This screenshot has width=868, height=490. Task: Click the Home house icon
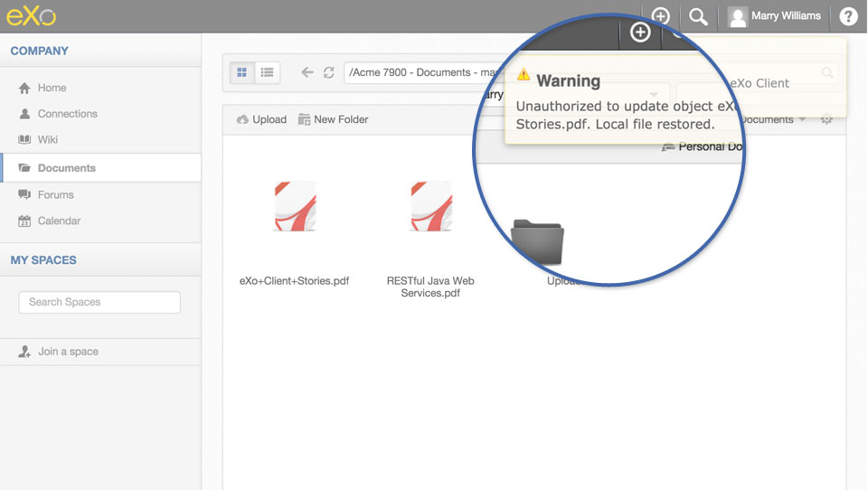click(24, 88)
